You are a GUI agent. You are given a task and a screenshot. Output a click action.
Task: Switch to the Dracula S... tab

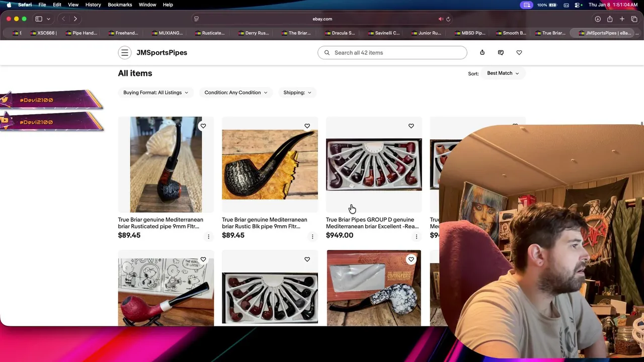tap(340, 33)
